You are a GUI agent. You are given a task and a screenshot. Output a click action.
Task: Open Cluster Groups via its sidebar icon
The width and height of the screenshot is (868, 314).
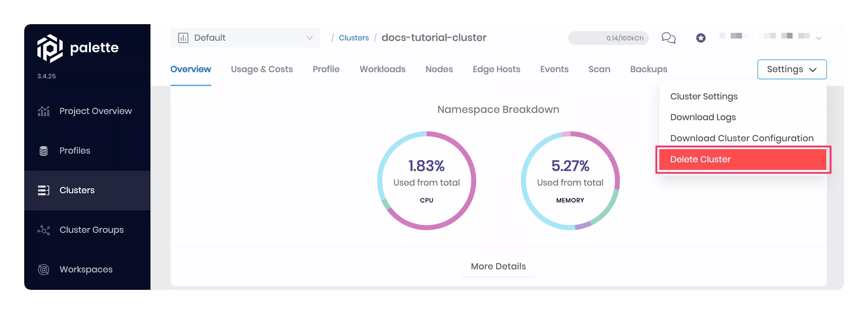pyautogui.click(x=44, y=230)
